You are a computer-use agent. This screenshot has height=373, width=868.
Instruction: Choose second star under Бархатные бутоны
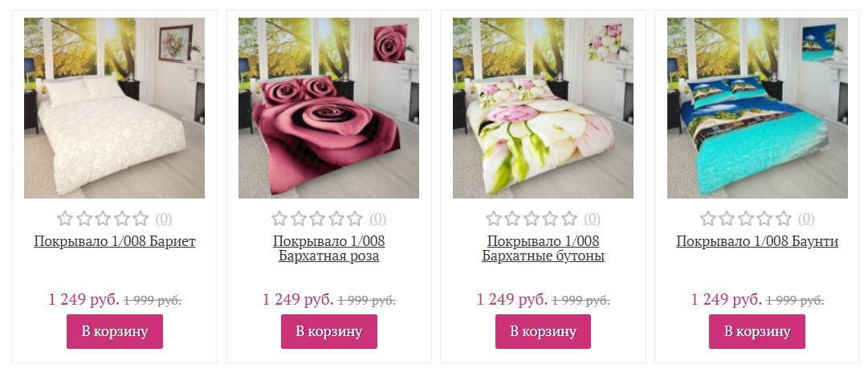[x=512, y=219]
